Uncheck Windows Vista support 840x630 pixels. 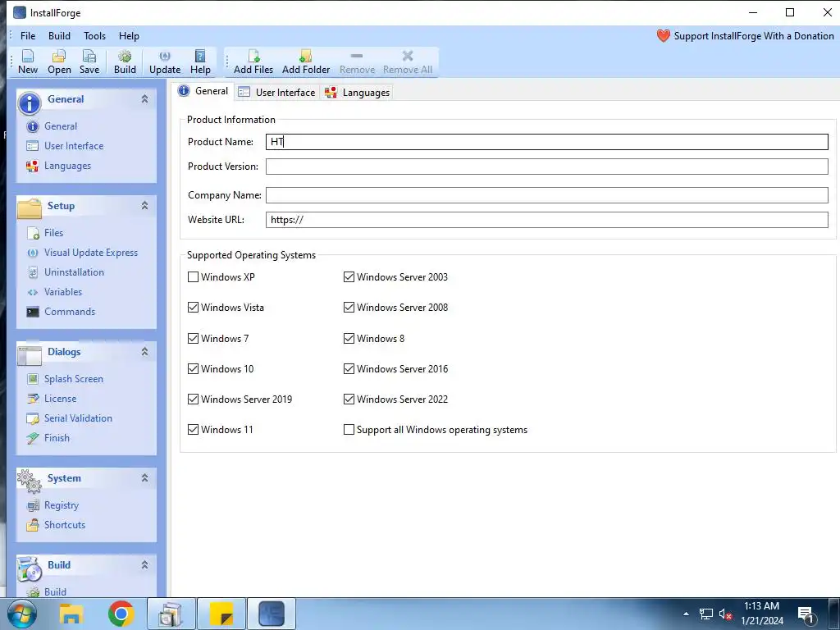point(194,308)
